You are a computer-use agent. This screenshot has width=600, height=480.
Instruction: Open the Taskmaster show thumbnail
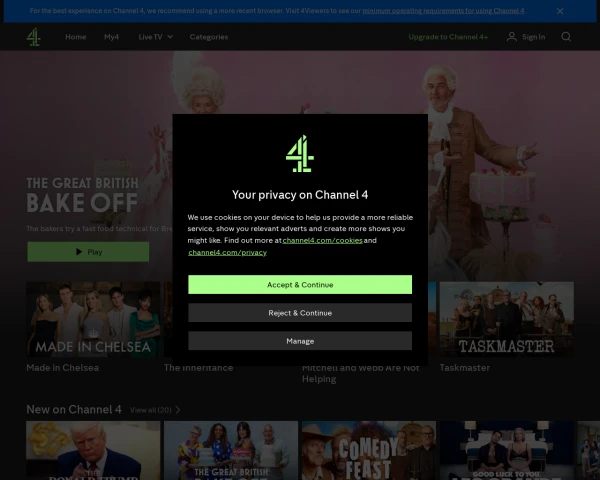tap(506, 320)
